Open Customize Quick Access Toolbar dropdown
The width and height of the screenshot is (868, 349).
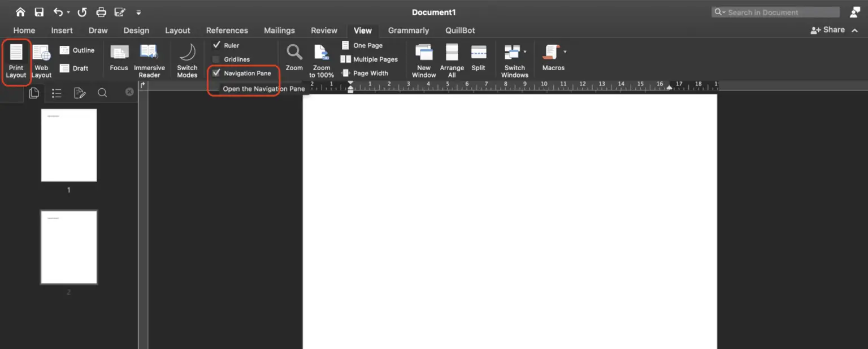point(138,12)
